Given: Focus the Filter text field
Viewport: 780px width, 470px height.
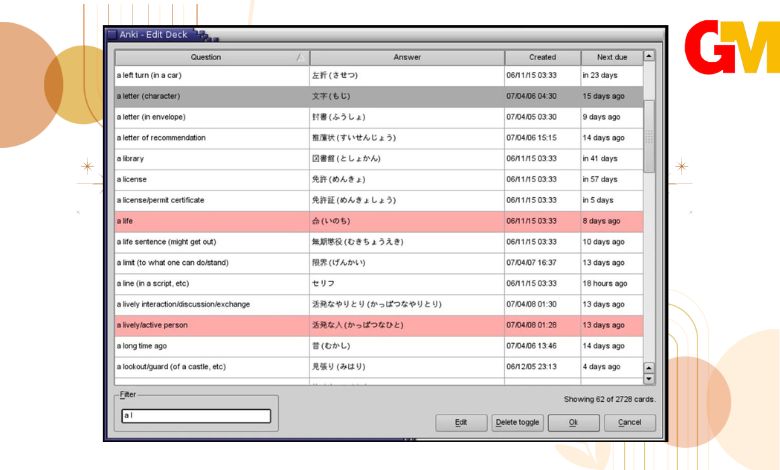Looking at the screenshot, I should (x=196, y=416).
